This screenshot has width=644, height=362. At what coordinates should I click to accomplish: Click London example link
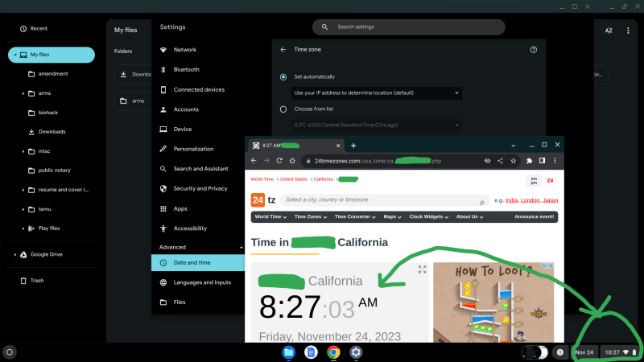coord(530,200)
